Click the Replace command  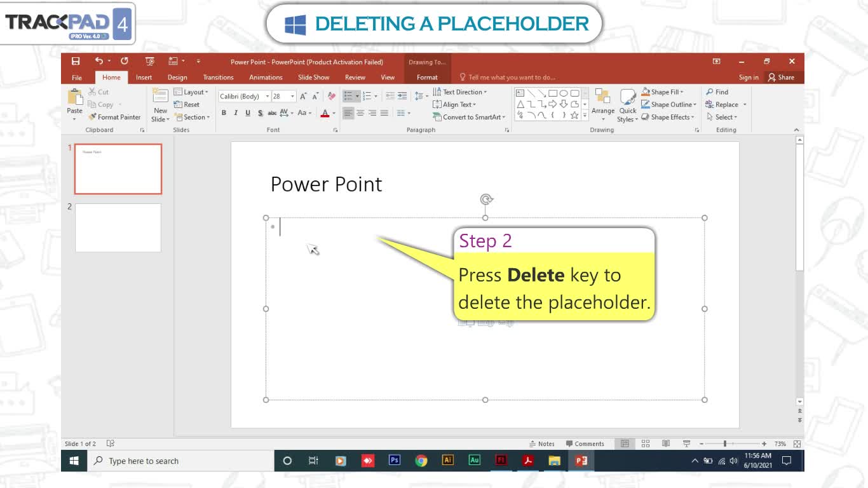722,105
